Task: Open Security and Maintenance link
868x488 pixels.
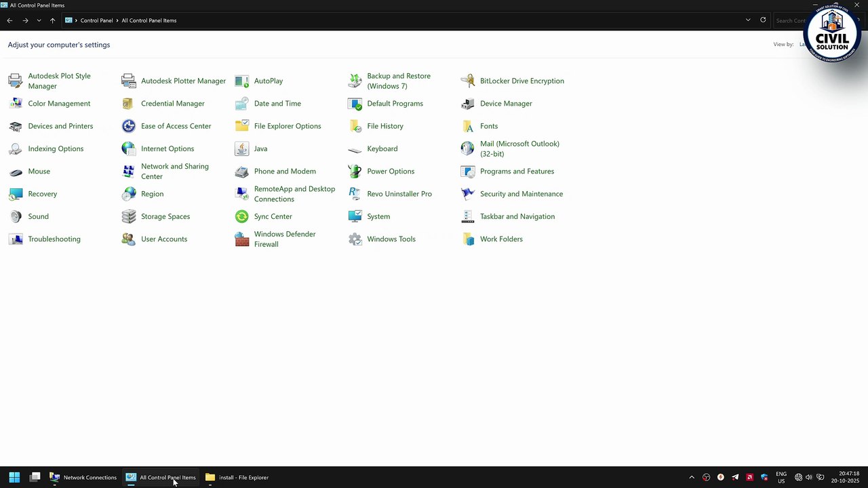Action: click(x=521, y=194)
